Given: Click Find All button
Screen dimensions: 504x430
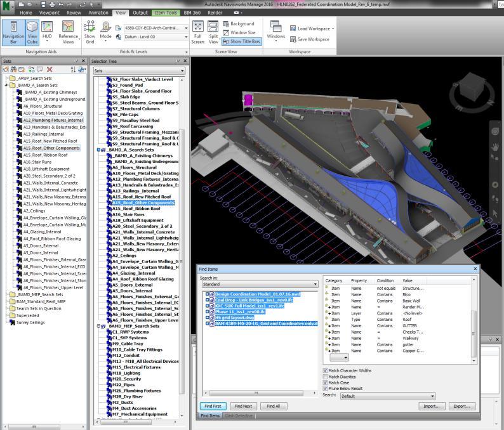Looking at the screenshot, I should 273,407.
